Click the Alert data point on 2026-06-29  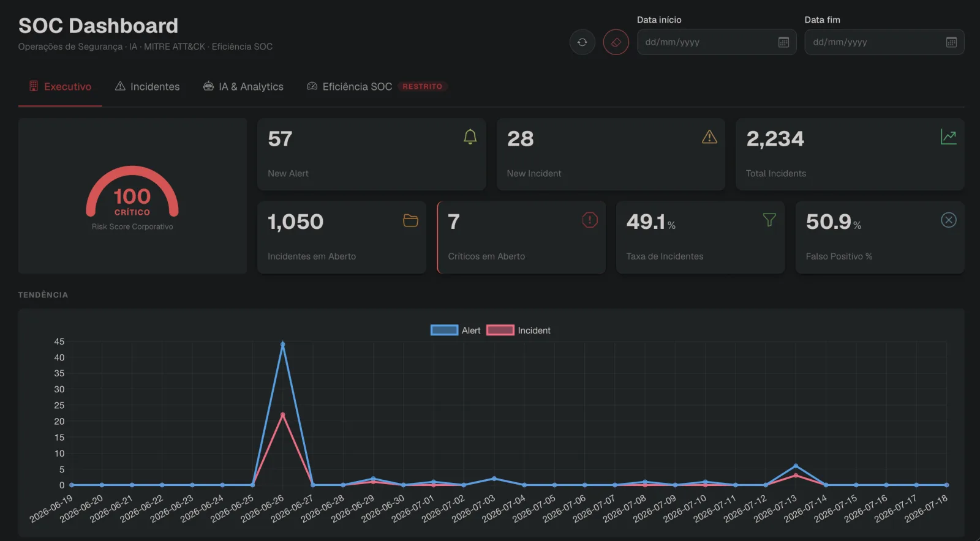coord(373,479)
